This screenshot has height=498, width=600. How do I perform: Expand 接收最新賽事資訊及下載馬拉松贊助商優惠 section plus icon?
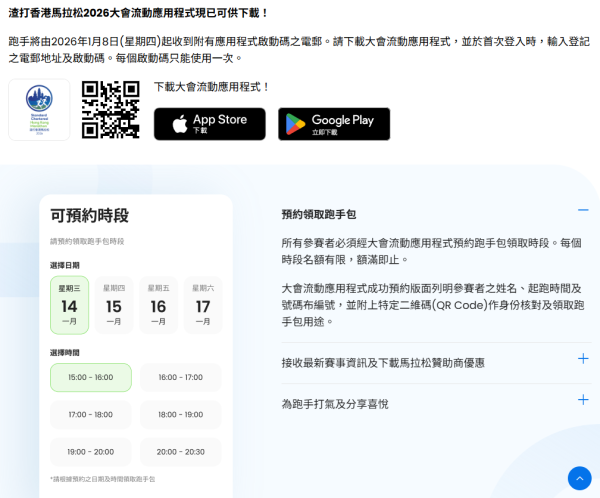pos(583,359)
